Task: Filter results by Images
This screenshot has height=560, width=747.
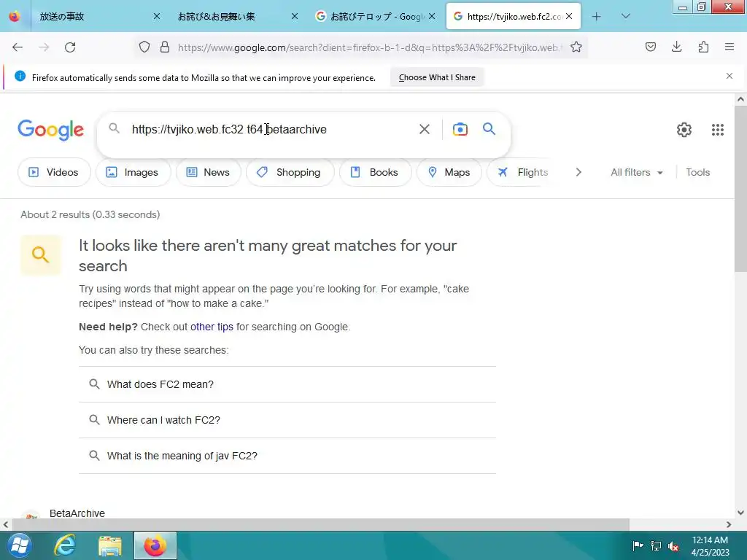Action: (133, 172)
